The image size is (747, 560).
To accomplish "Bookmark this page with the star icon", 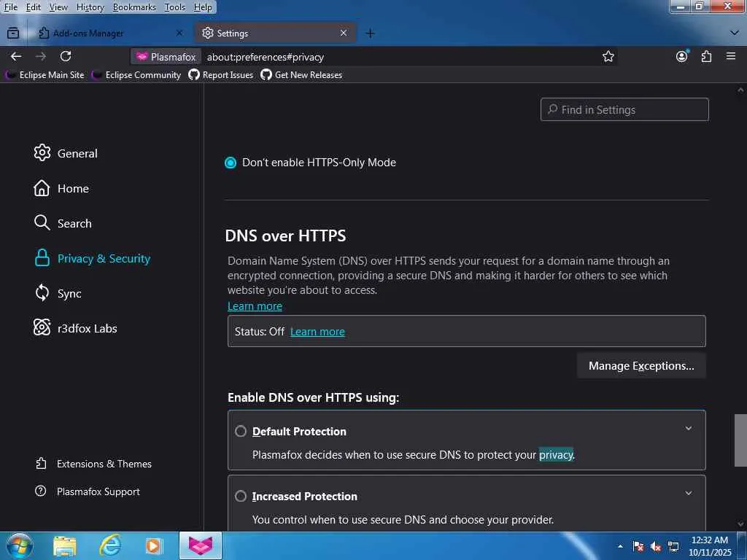I will click(608, 57).
